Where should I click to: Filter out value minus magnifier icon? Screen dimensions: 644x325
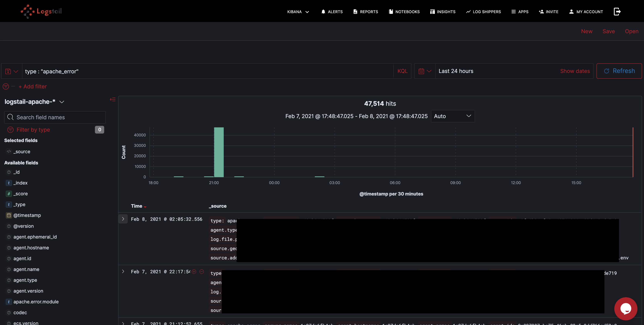pyautogui.click(x=202, y=272)
